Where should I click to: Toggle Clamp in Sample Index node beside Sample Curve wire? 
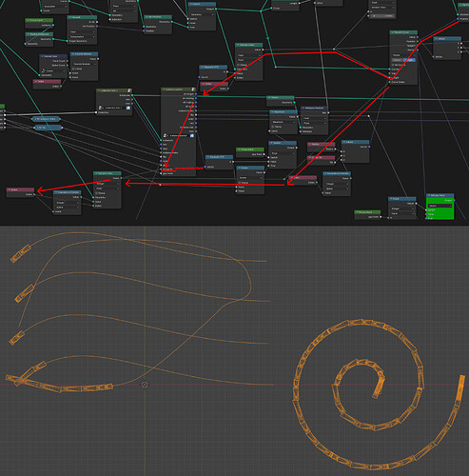tap(239, 65)
